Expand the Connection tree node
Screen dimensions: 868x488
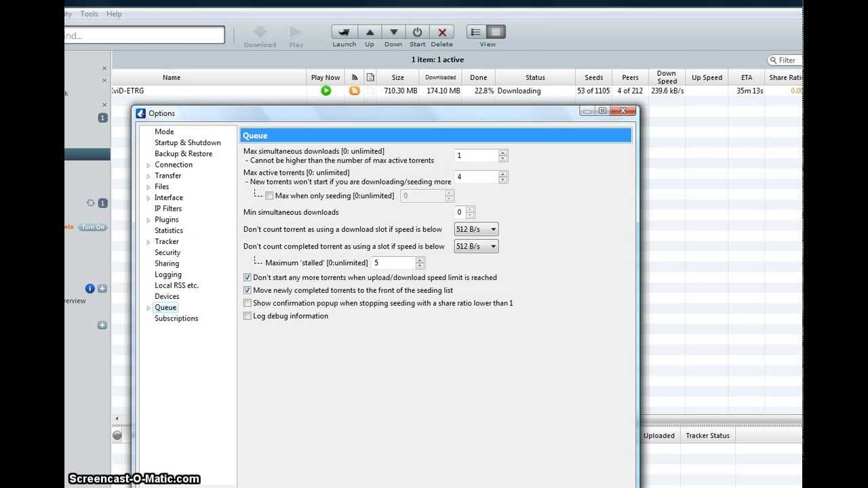pyautogui.click(x=149, y=165)
